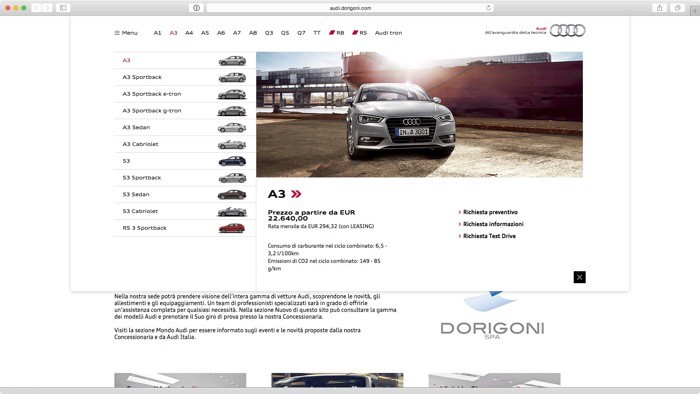Screen dimensions: 700x394
Task: Open the R8 model tab
Action: pos(337,33)
